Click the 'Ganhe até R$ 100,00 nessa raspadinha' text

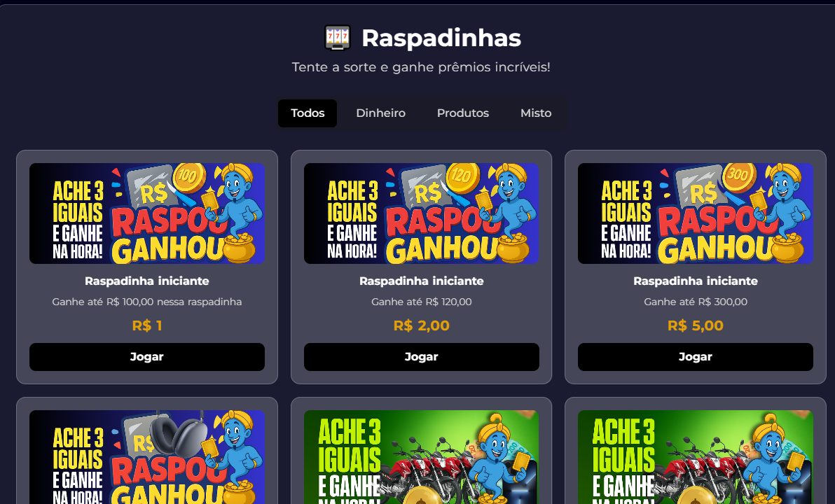point(147,302)
